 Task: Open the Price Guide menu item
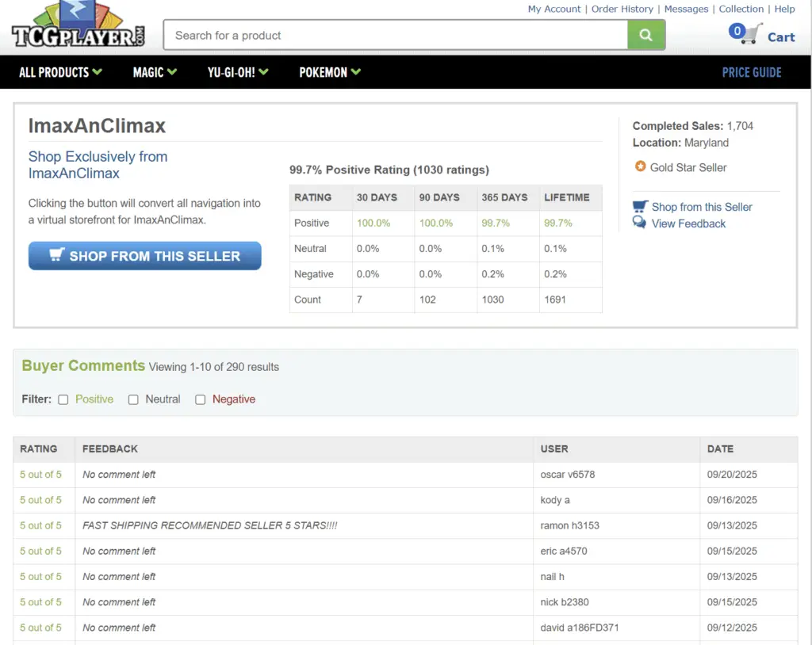pos(751,72)
